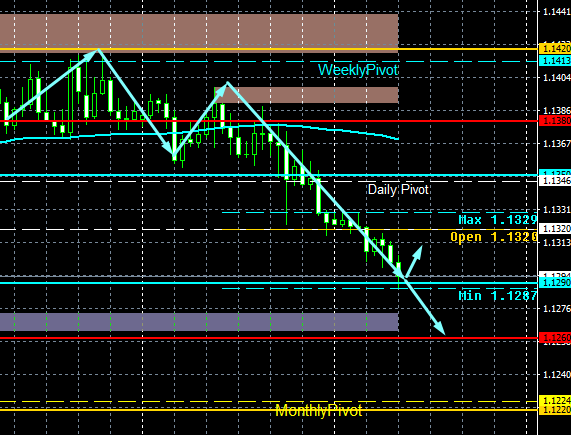Click the yellow Open 1.1320 label

(x=494, y=237)
